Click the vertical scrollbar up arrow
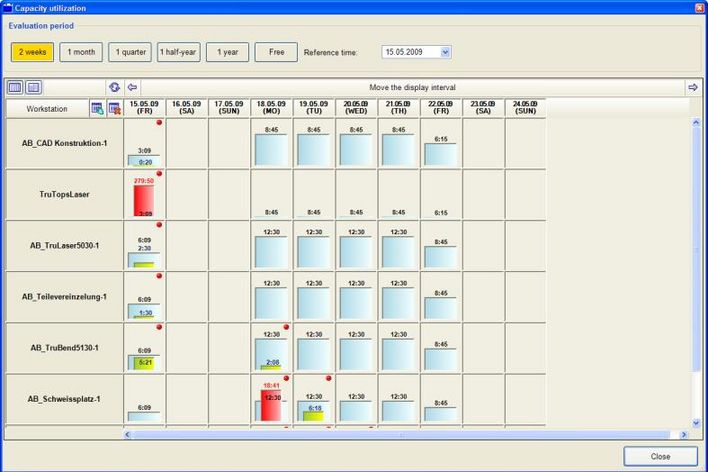Viewport: 708px width, 472px height. pyautogui.click(x=696, y=122)
